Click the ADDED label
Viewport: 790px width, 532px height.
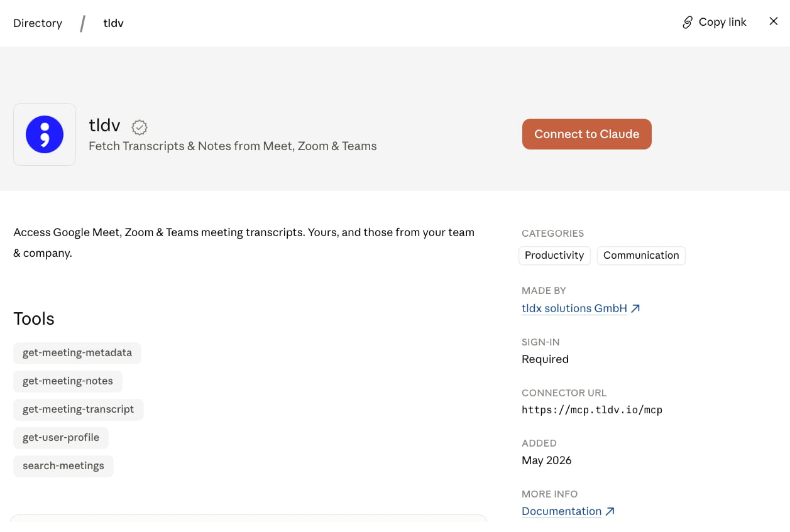(x=539, y=443)
